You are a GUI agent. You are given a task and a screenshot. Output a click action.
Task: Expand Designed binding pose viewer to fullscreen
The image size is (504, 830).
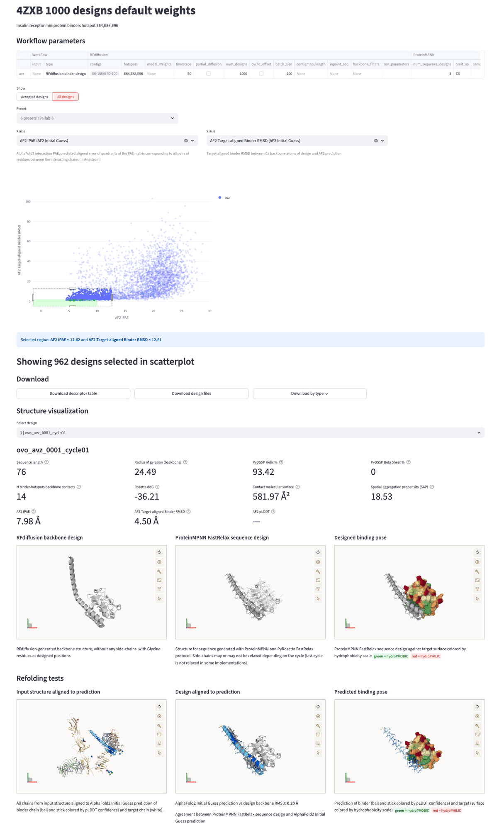(477, 580)
